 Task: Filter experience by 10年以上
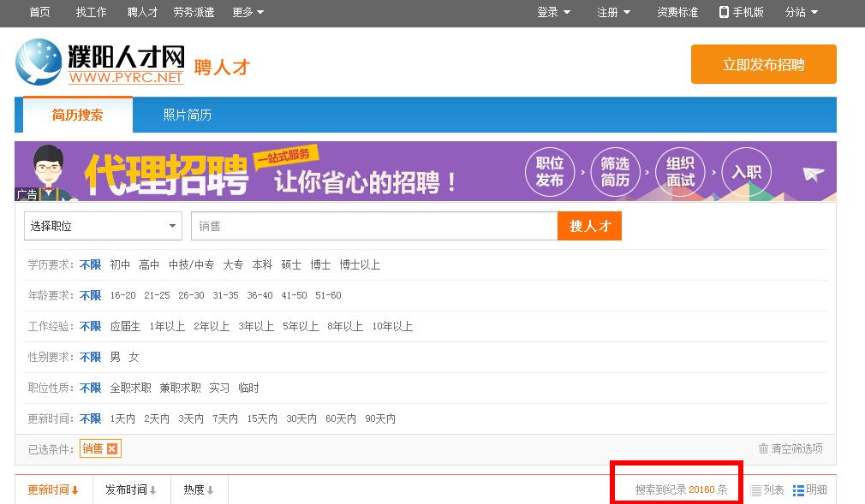(x=392, y=326)
